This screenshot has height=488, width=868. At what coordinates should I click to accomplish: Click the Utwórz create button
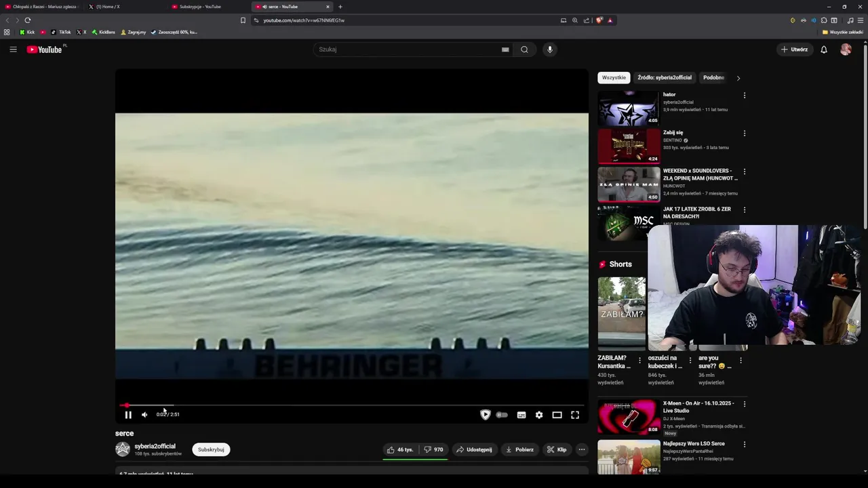point(794,49)
